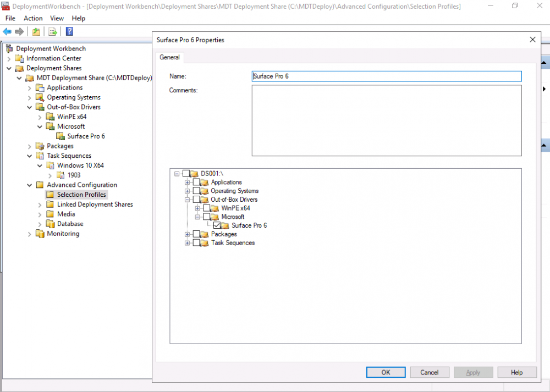
Task: Check the Packages checkbox in dialog
Action: tap(196, 234)
